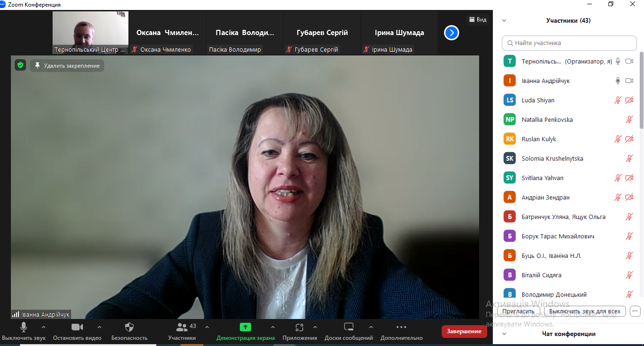Select Оксана Чмиленко participant tile
The width and height of the screenshot is (644, 346).
[x=168, y=33]
